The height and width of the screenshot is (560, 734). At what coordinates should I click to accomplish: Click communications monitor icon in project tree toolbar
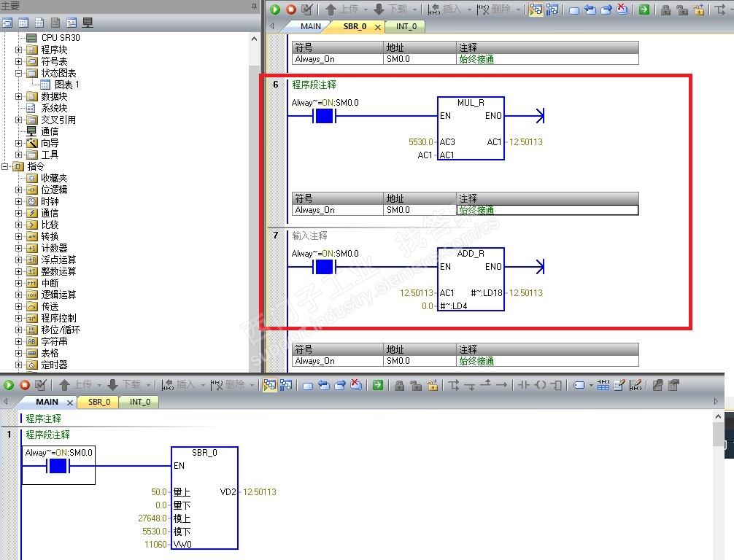coord(88,23)
